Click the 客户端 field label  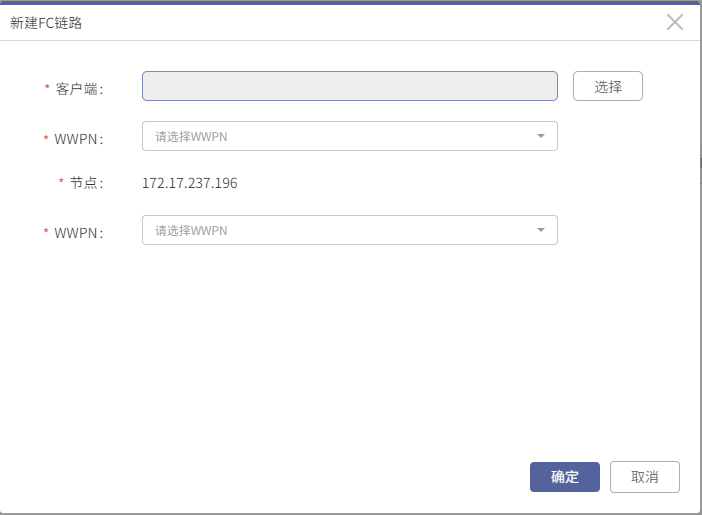79,89
